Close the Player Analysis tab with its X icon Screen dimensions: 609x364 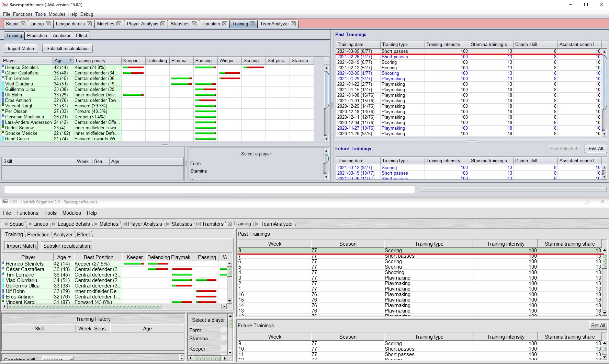[162, 24]
